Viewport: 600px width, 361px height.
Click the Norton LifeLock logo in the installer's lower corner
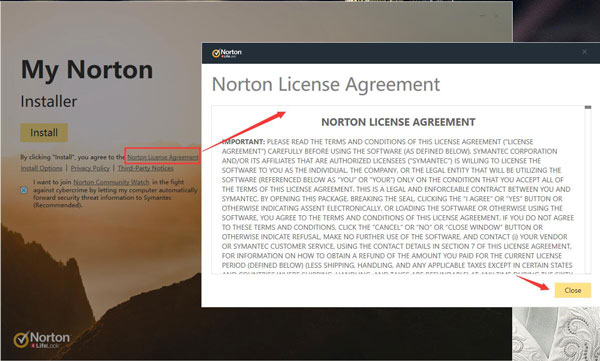tap(41, 339)
